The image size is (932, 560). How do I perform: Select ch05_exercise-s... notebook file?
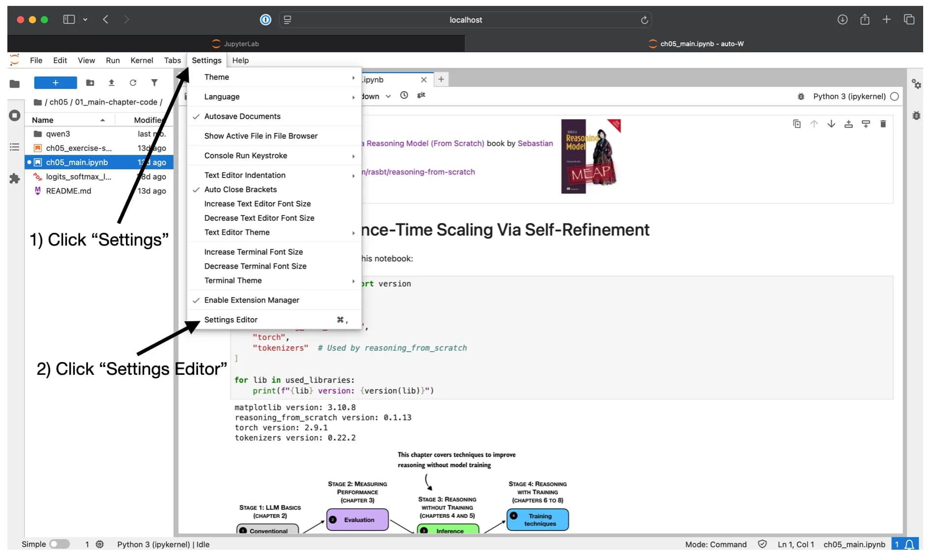coord(98,148)
